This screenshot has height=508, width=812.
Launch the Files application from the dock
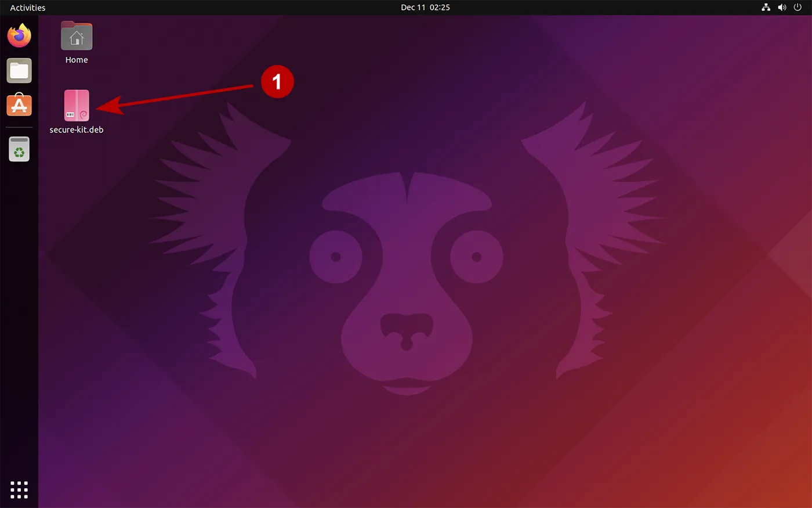(x=19, y=70)
